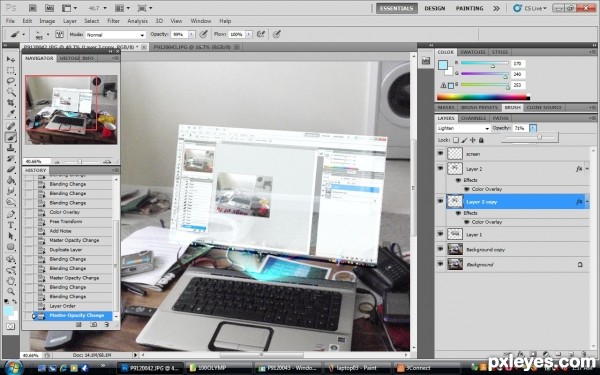Viewport: 600px width, 375px height.
Task: Switch to the P9120043.JPG document tab
Action: click(192, 47)
